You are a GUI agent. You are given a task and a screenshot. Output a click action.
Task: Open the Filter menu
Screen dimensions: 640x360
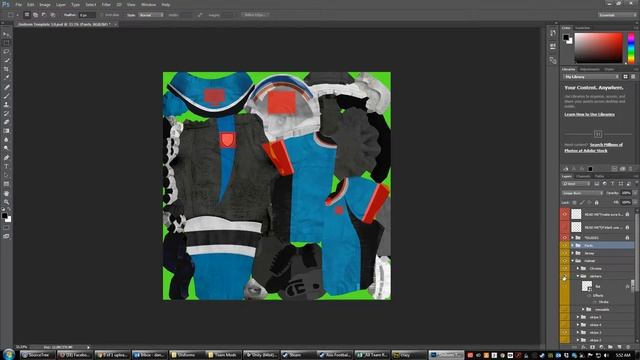coord(106,4)
